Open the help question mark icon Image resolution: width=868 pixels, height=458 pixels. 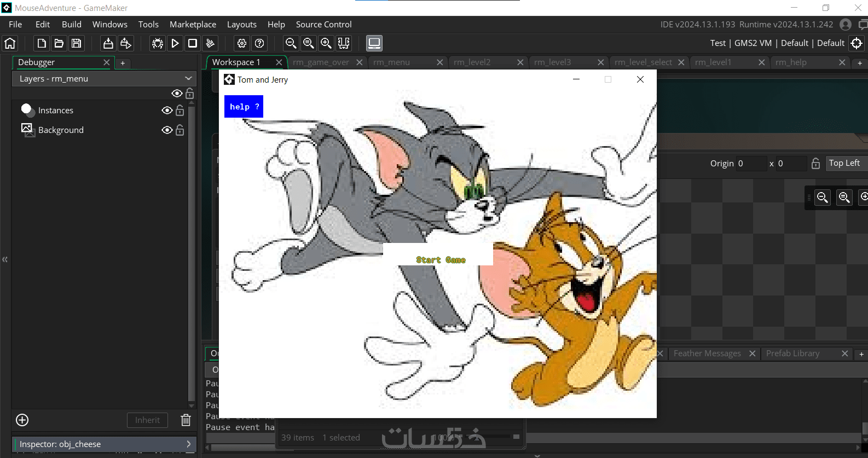[x=259, y=43]
